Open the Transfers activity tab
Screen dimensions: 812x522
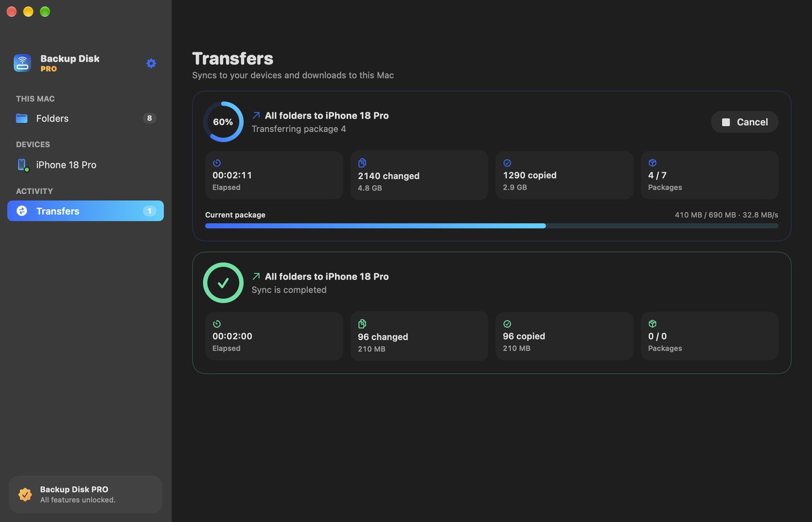click(85, 211)
